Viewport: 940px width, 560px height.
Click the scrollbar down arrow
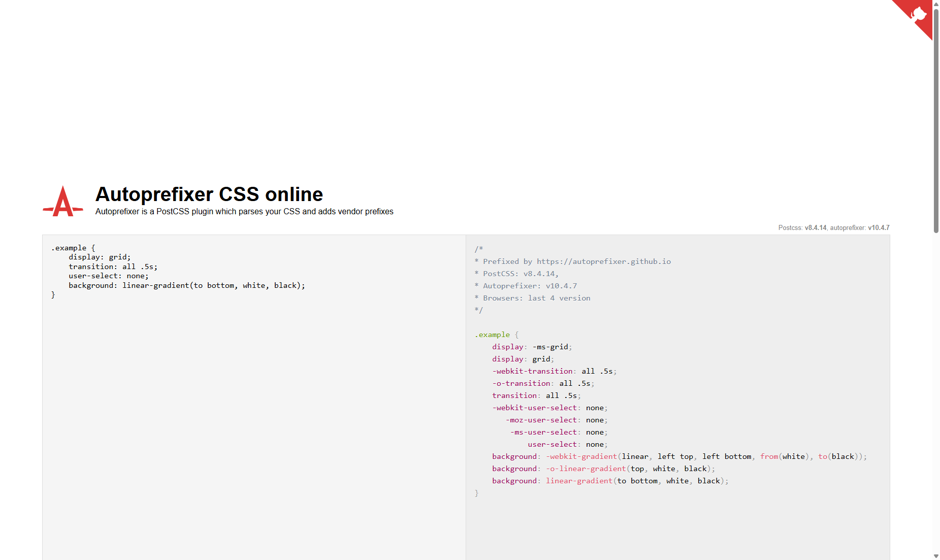936,556
